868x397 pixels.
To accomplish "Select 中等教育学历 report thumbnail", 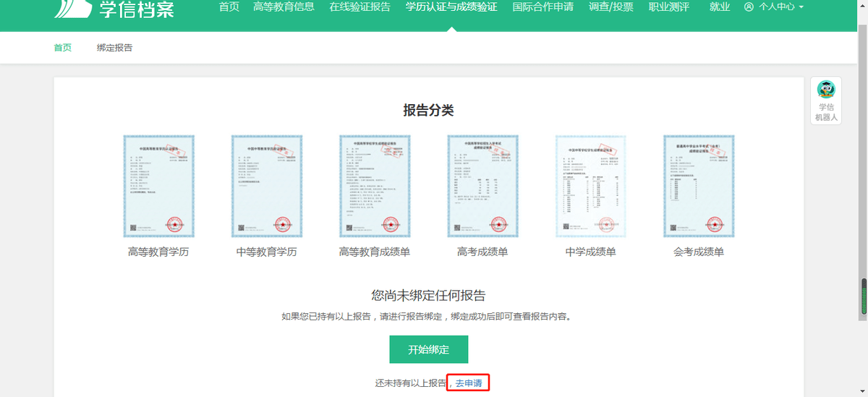I will [266, 186].
